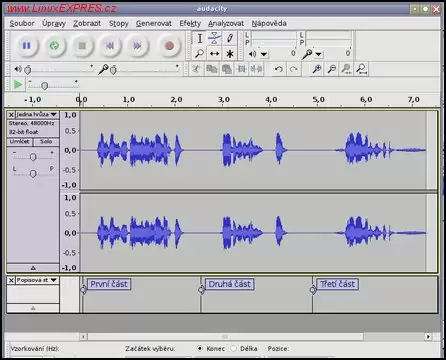Click the Pause playback button

tap(26, 46)
